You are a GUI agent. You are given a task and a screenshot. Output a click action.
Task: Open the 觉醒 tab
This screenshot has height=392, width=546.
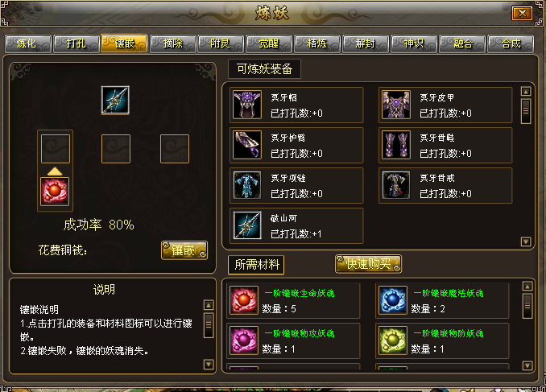coord(269,43)
